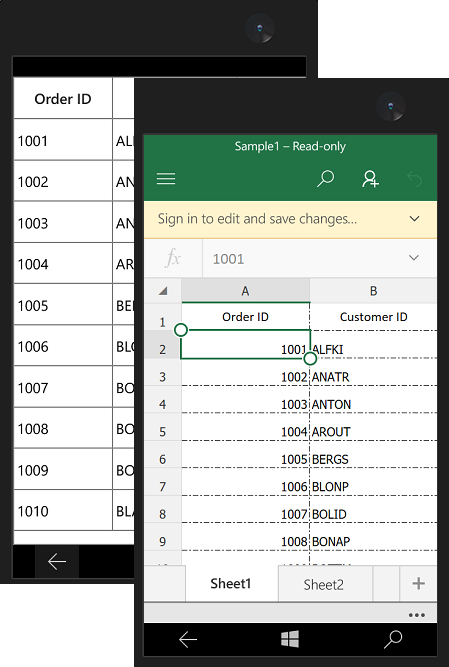The image size is (449, 667).
Task: Select the Customer ID header cell
Action: [x=373, y=317]
